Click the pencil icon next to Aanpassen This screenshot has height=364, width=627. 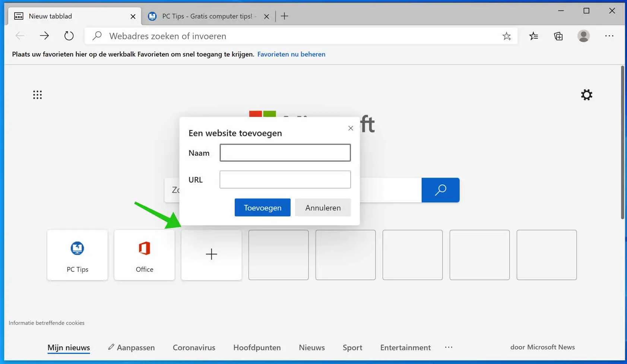pyautogui.click(x=111, y=347)
